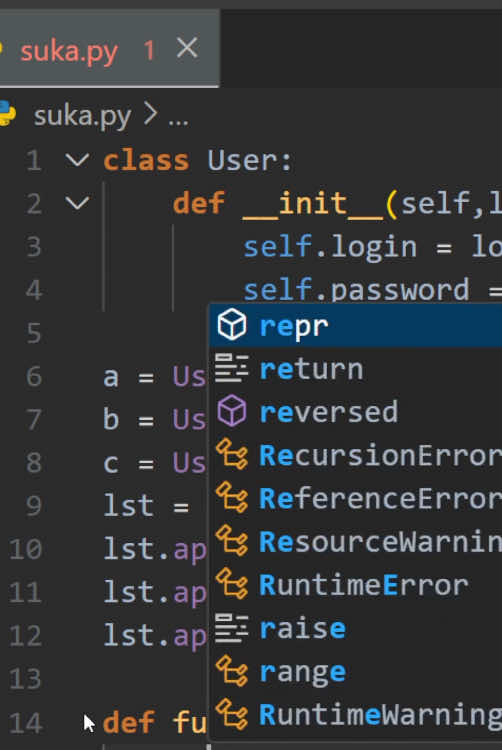Click line number 13 in the gutter
Image resolution: width=502 pixels, height=750 pixels.
pyautogui.click(x=26, y=679)
